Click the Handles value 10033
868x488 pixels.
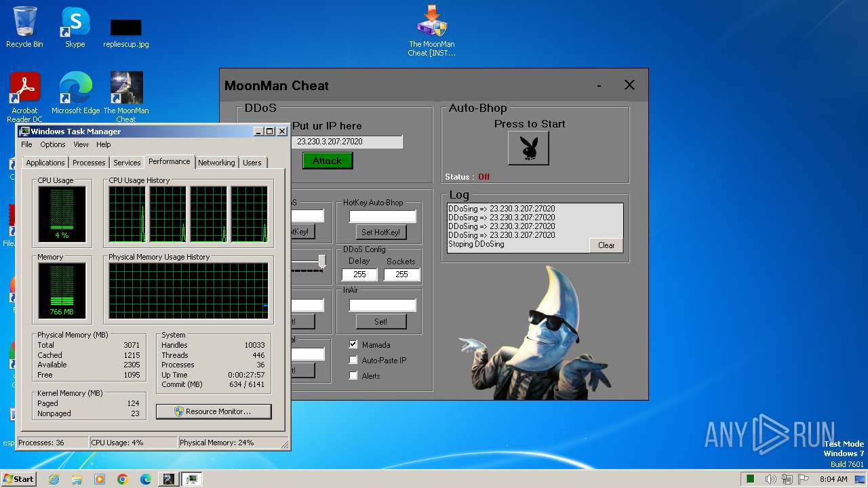[254, 345]
